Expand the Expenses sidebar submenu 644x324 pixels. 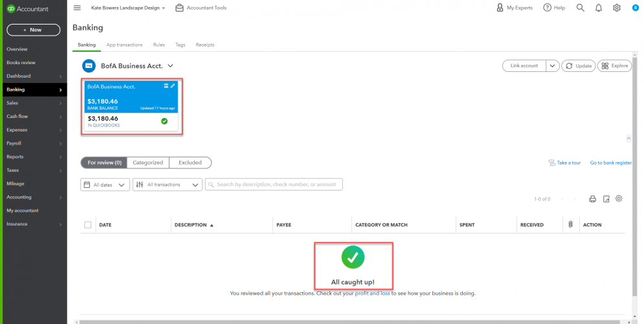(x=60, y=130)
